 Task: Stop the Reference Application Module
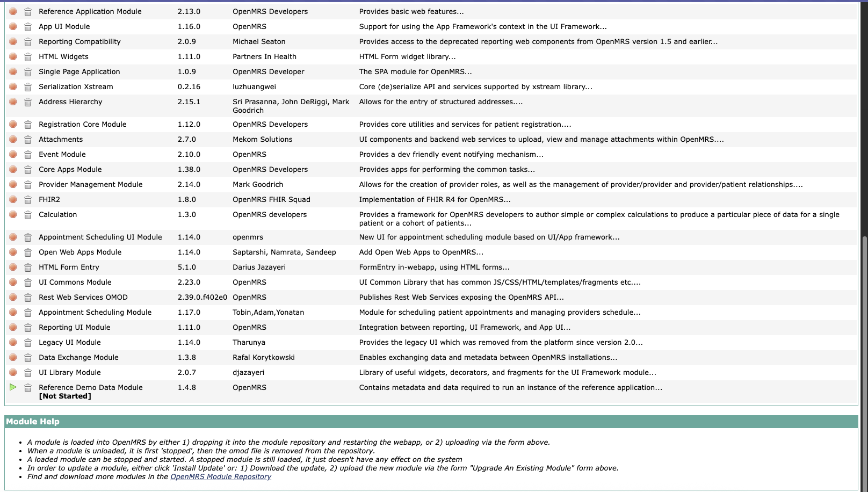[x=13, y=11]
